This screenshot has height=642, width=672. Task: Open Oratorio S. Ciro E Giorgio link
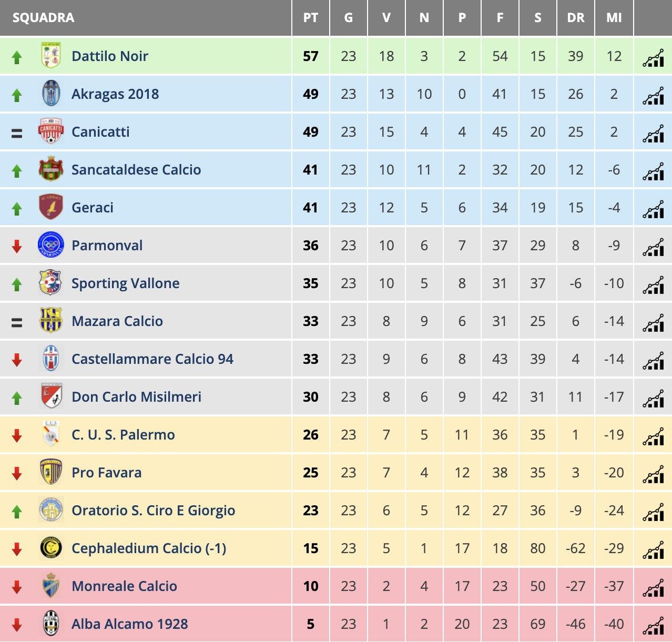pos(153,511)
